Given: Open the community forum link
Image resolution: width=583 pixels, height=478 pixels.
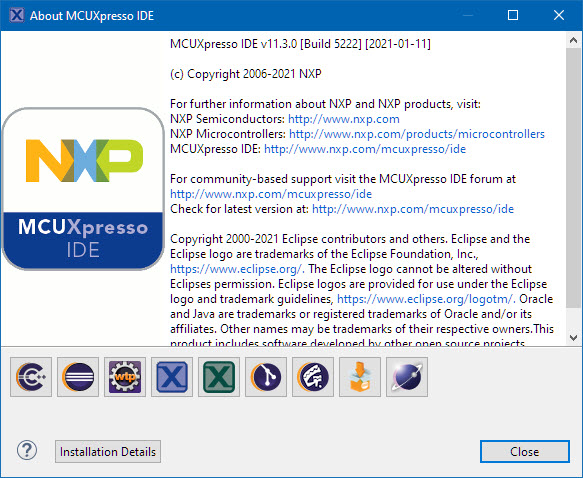Looking at the screenshot, I should coord(271,194).
